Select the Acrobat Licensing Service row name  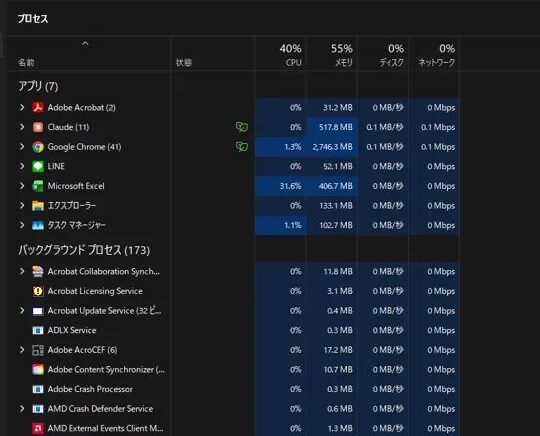[x=95, y=291]
